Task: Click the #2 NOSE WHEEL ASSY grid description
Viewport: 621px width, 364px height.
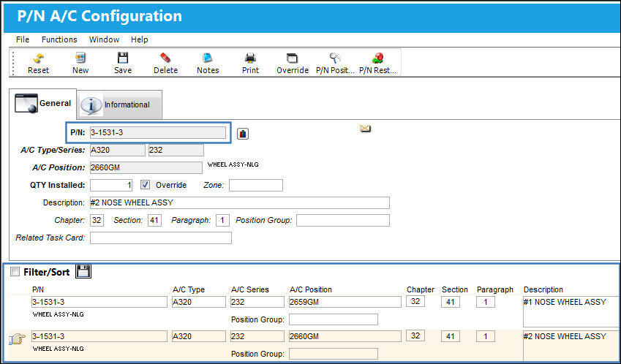Action: [571, 346]
